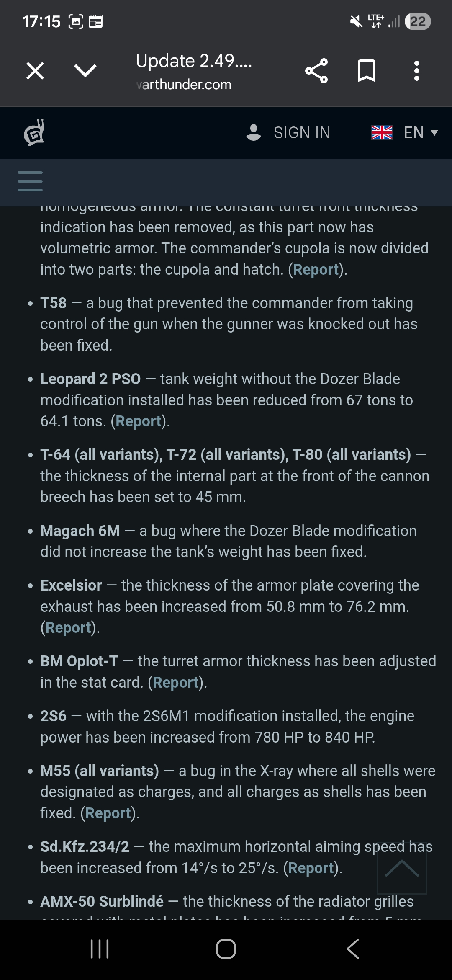Screen dimensions: 452x980
Task: Tap the UK flag icon
Action: click(x=382, y=132)
